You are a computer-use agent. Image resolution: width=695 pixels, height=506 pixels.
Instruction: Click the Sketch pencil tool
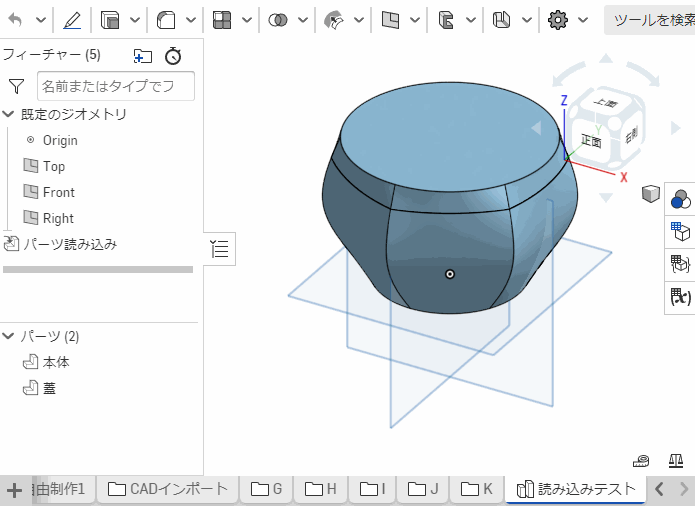pyautogui.click(x=72, y=19)
